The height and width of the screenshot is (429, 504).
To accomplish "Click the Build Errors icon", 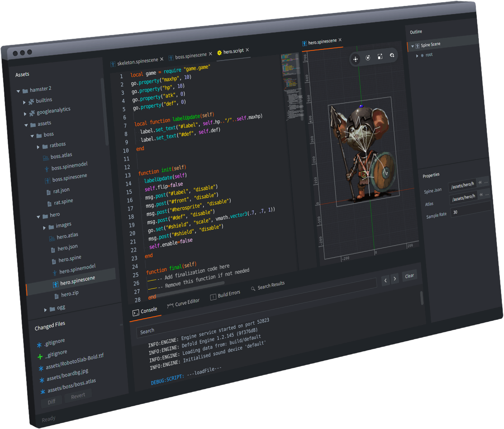I will click(x=213, y=297).
